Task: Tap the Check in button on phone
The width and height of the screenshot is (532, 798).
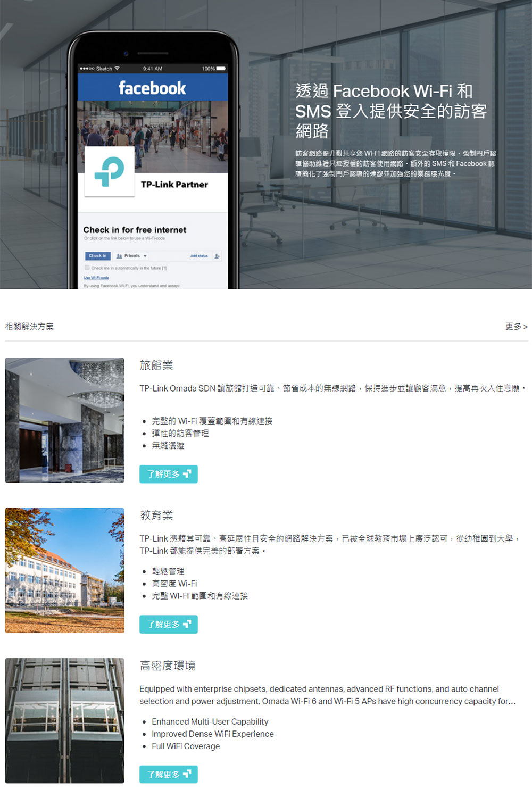Action: (97, 256)
